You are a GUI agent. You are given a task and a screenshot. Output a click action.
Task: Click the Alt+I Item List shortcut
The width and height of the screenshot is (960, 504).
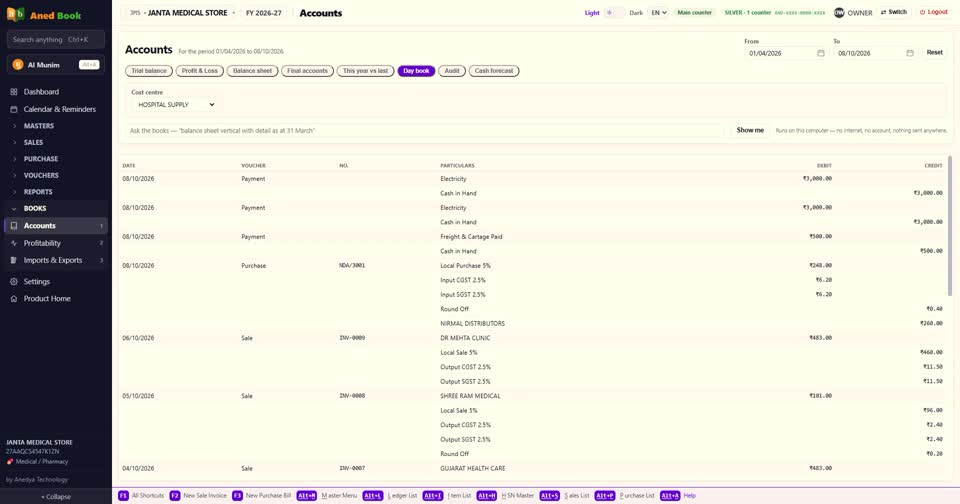[447, 495]
